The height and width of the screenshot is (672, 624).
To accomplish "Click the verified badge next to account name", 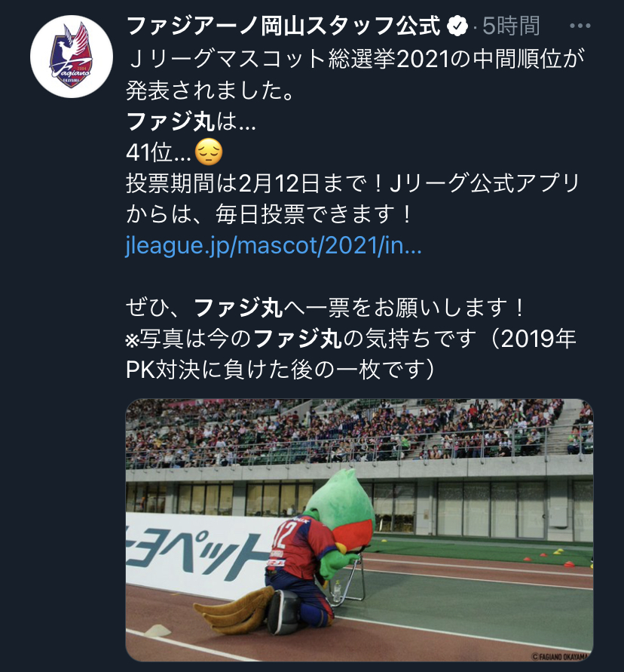I will coord(457,26).
